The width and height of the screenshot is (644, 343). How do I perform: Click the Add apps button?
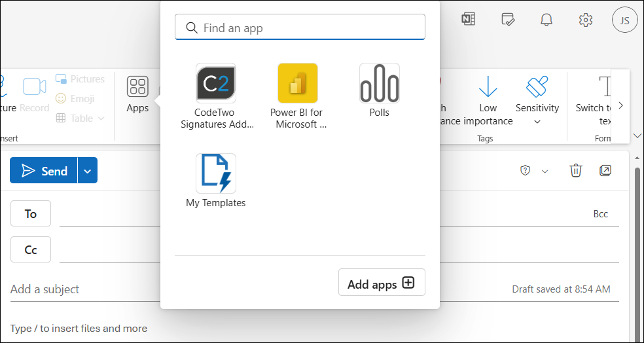(382, 282)
